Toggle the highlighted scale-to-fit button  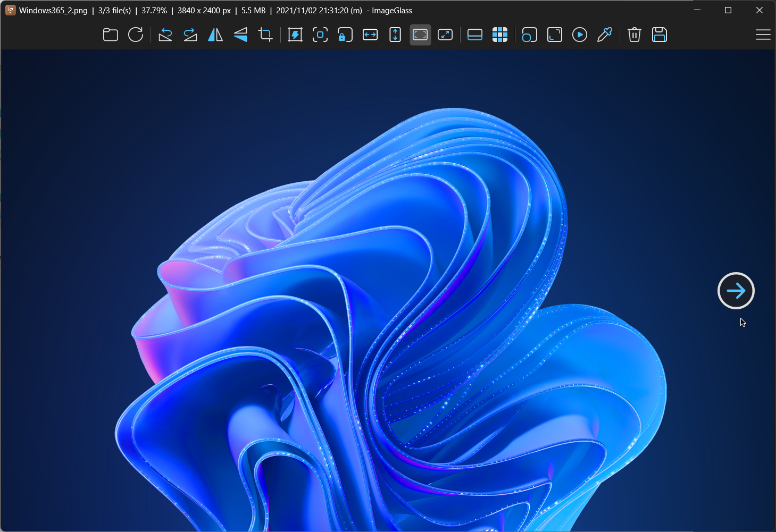pos(420,35)
